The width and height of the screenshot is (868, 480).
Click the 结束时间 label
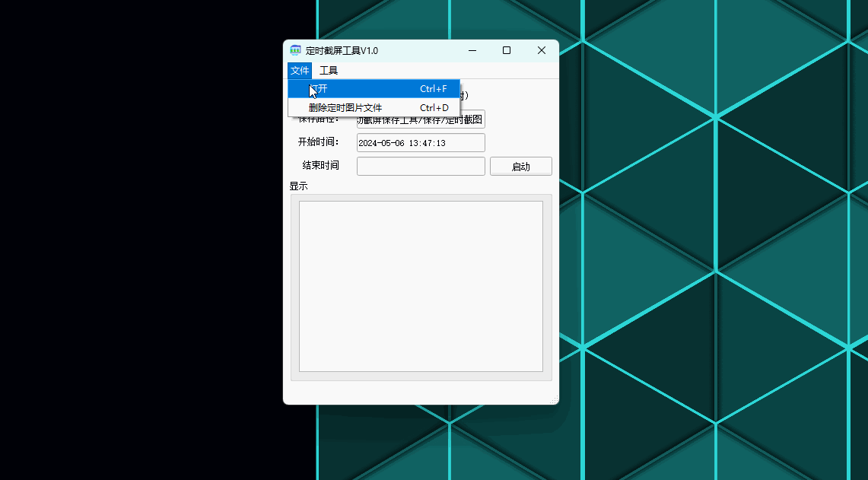[x=320, y=165]
